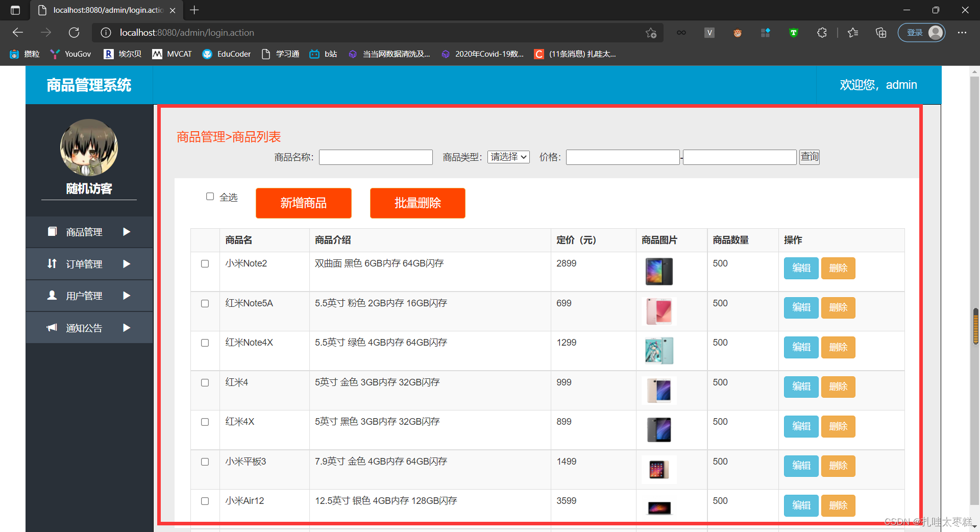Click the 登录 browser profile button
This screenshot has width=980, height=532.
(x=922, y=33)
